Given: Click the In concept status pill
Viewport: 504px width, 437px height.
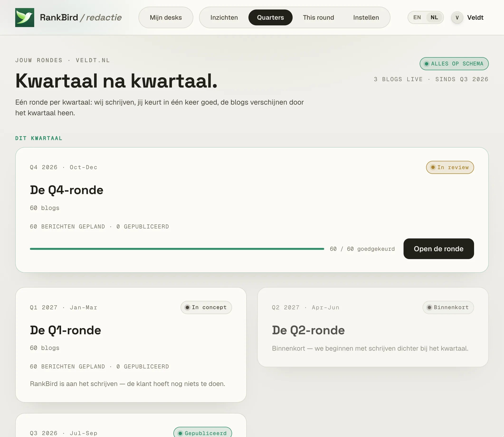Looking at the screenshot, I should tap(206, 307).
